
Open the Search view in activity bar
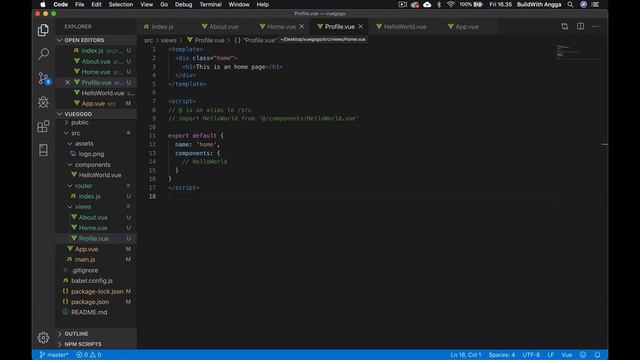(43, 53)
